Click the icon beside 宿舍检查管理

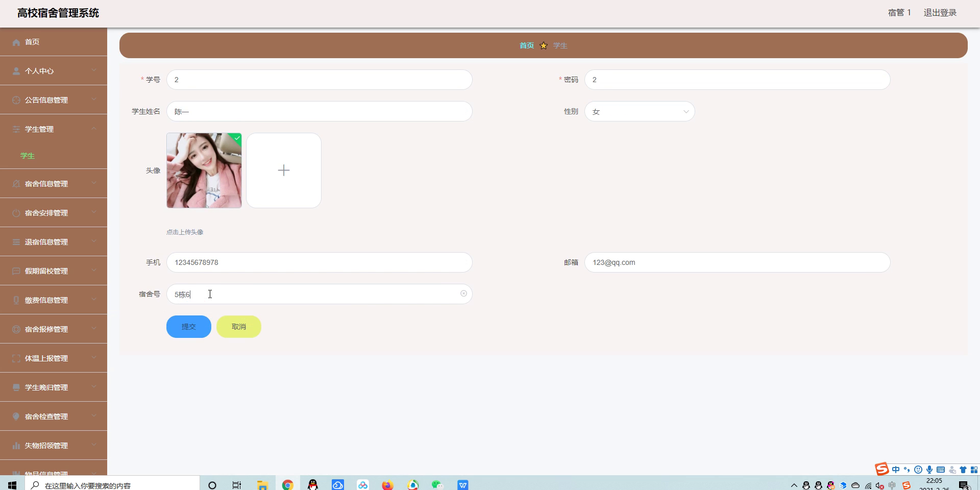[x=16, y=417]
